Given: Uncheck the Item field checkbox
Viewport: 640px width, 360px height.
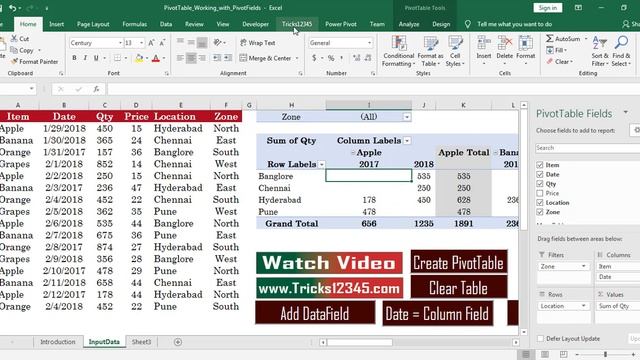Looking at the screenshot, I should tap(540, 165).
